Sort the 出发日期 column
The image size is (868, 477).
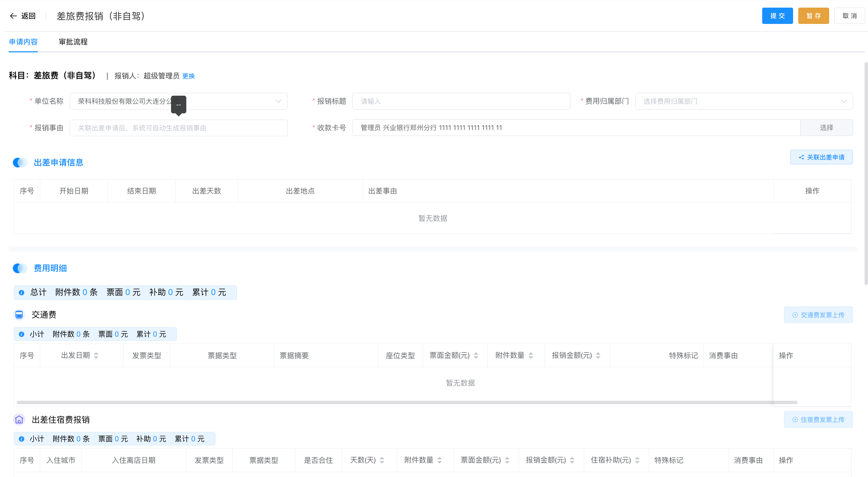(96, 355)
